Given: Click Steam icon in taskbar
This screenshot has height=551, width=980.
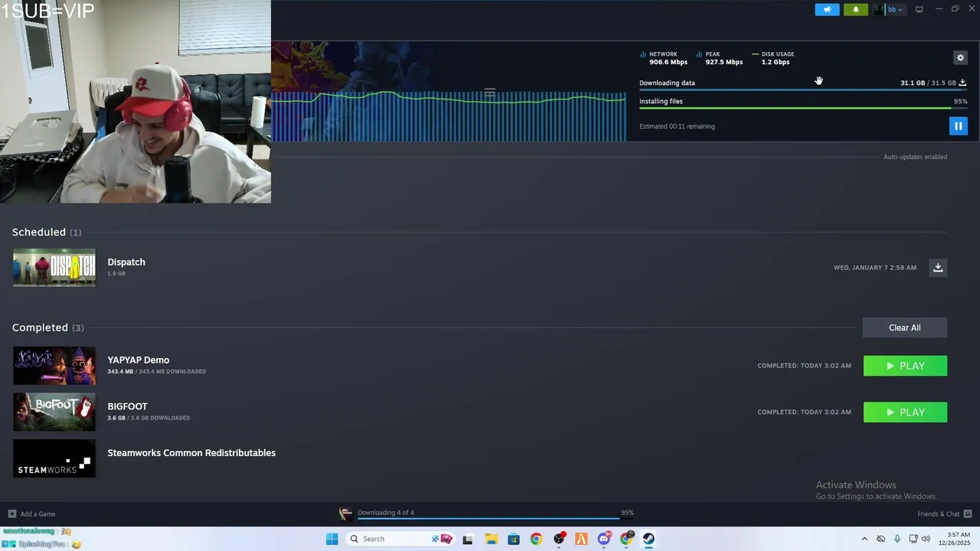Looking at the screenshot, I should tap(648, 539).
